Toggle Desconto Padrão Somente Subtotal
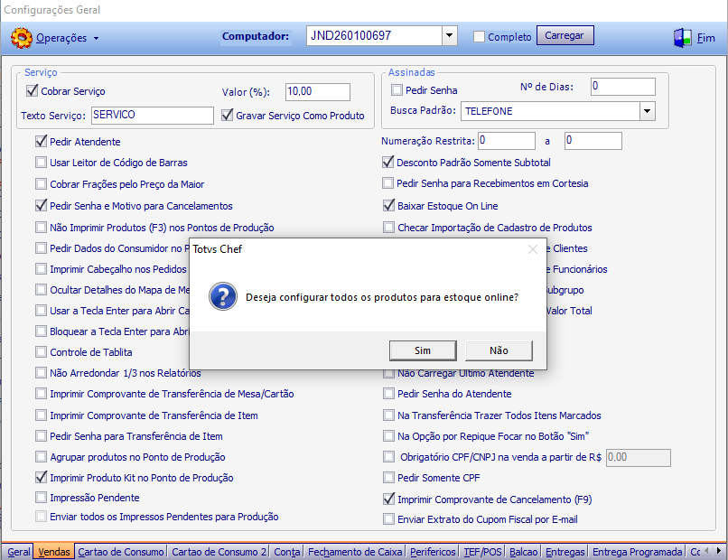The width and height of the screenshot is (728, 560). click(388, 162)
